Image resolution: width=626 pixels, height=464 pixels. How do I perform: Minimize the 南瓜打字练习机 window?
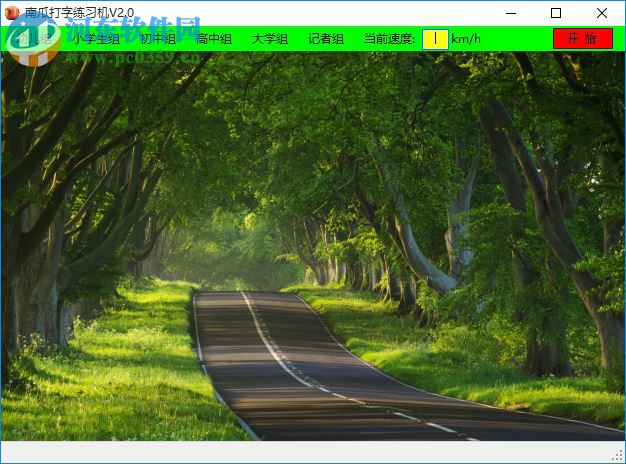[511, 13]
